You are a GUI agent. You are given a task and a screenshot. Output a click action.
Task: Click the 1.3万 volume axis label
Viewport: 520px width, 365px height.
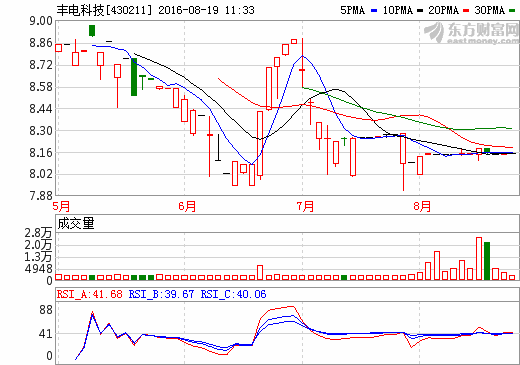[38, 257]
